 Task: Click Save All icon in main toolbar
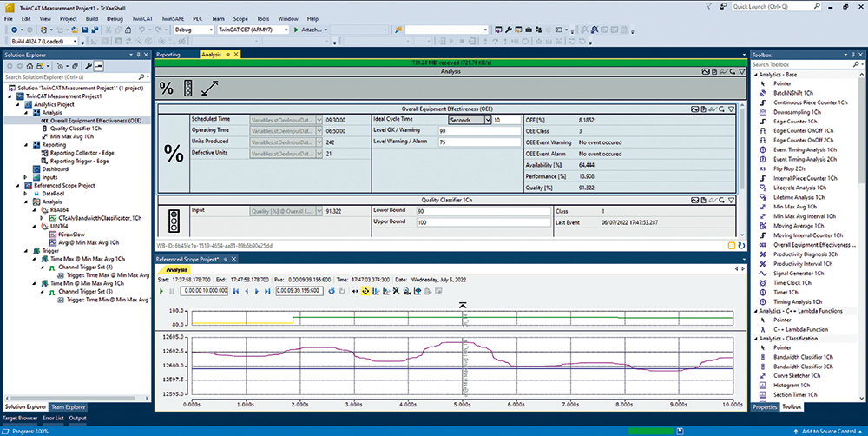(x=95, y=30)
